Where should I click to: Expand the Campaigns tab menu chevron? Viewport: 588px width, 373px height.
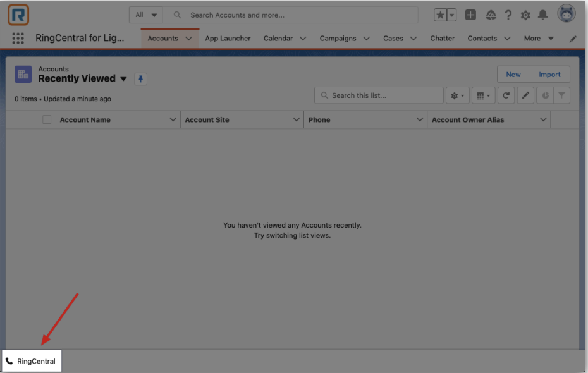pyautogui.click(x=366, y=38)
